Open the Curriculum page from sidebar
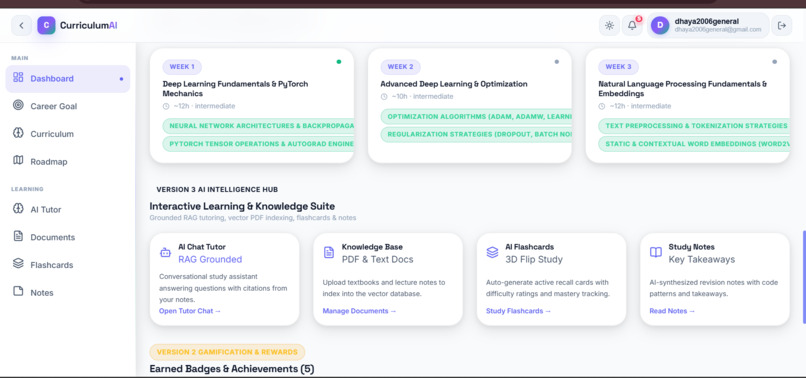The width and height of the screenshot is (806, 378). tap(68, 134)
